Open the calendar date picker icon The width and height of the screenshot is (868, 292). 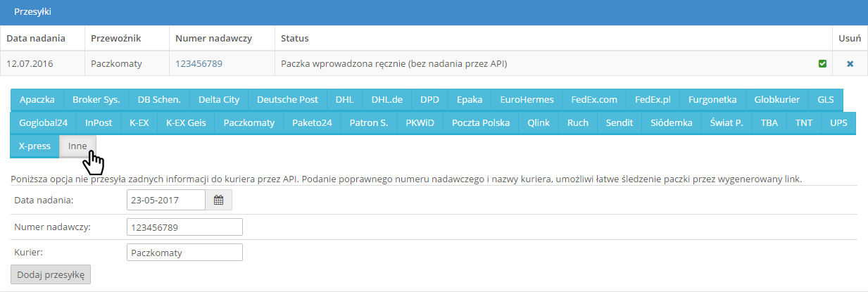[x=218, y=201]
